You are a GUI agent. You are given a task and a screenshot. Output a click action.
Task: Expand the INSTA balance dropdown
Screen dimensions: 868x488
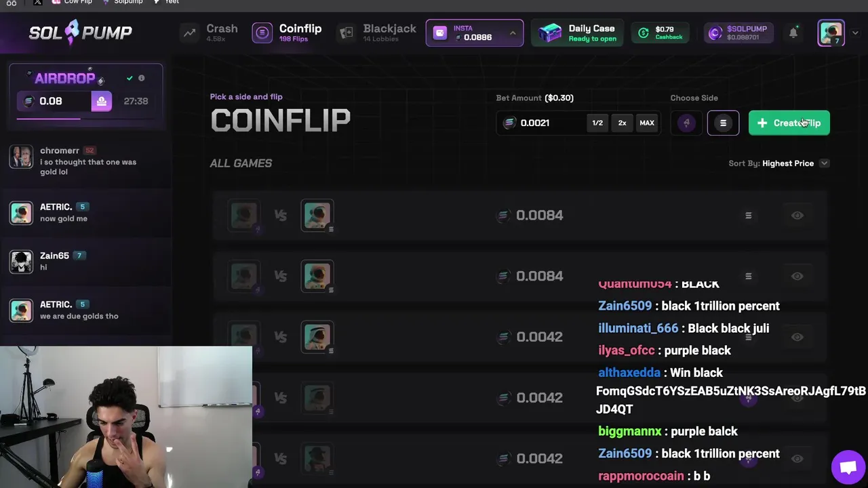point(513,33)
